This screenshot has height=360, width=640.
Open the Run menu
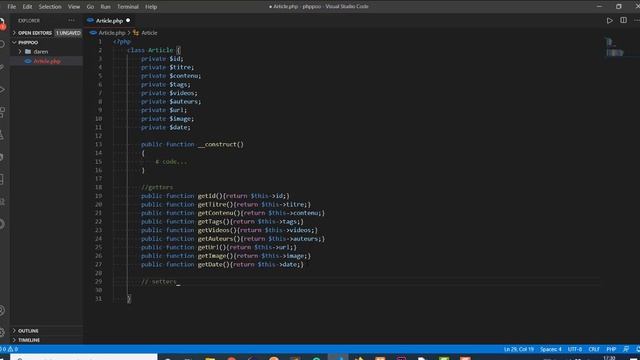[105, 7]
